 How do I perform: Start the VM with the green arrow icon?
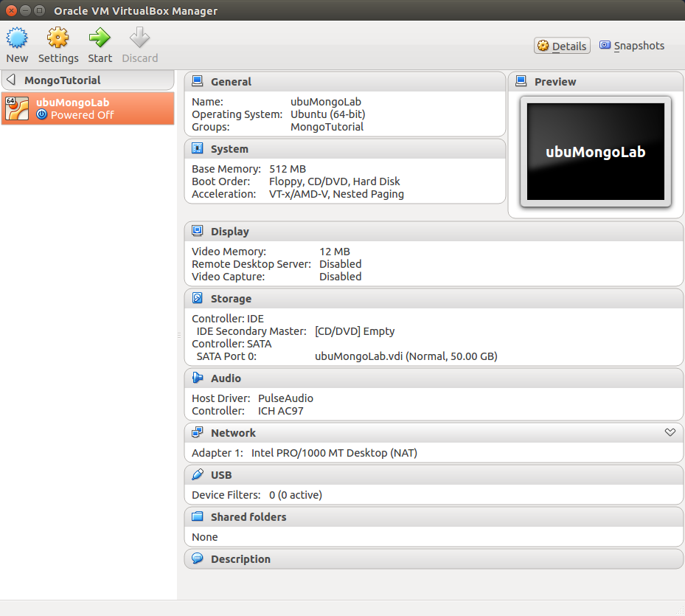click(x=100, y=38)
